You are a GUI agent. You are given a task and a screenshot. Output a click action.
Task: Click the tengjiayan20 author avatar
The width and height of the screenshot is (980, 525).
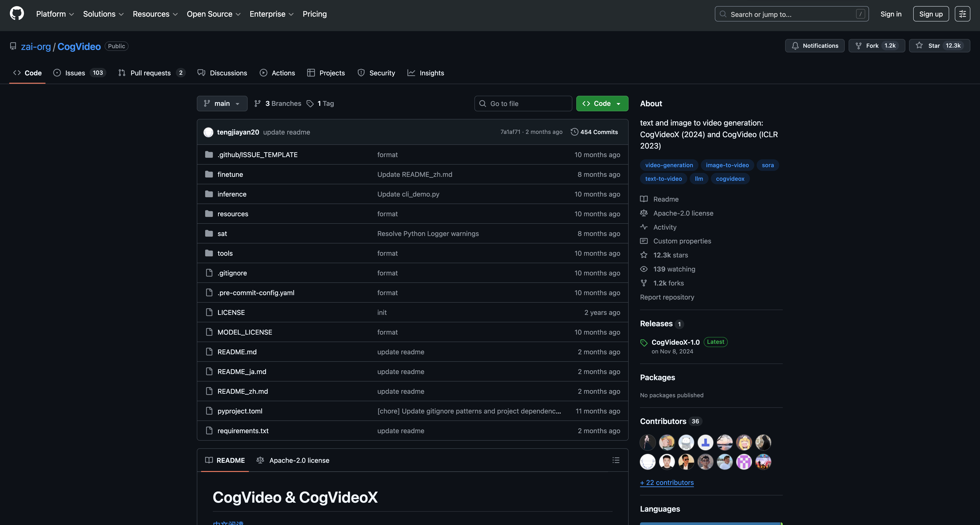(208, 132)
